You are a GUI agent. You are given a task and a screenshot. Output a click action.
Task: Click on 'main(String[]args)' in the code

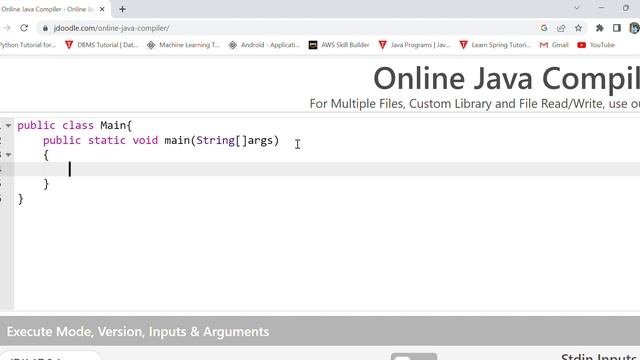coord(222,140)
